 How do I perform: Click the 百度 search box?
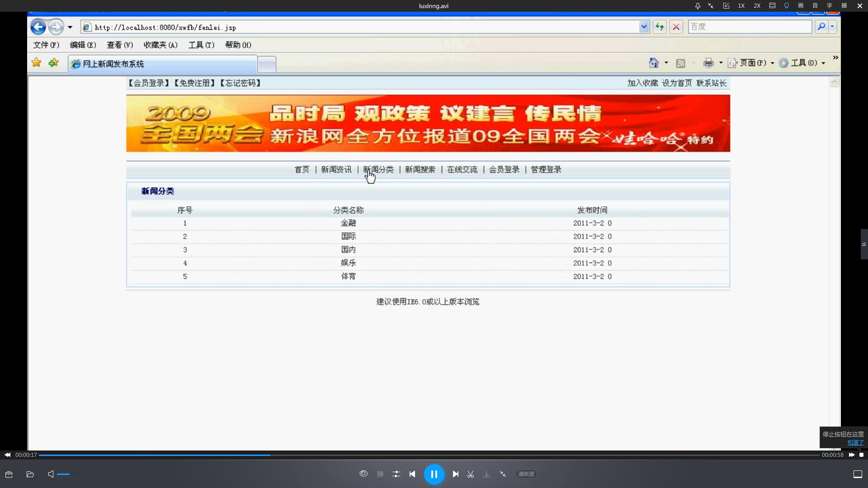click(750, 27)
